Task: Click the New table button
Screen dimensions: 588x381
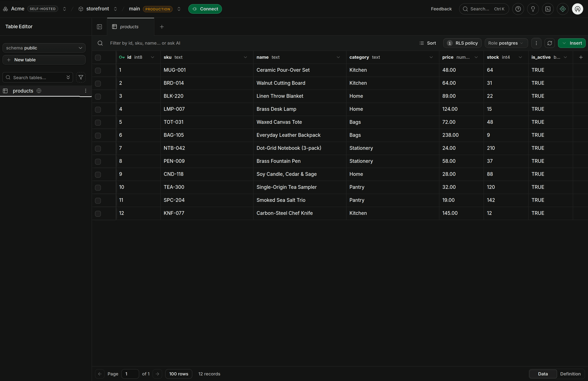Action: (x=44, y=60)
